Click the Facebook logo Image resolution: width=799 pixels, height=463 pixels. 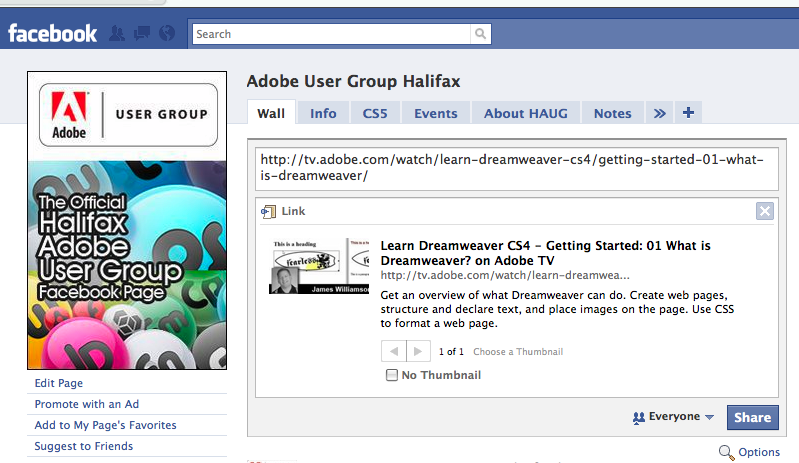click(x=52, y=34)
